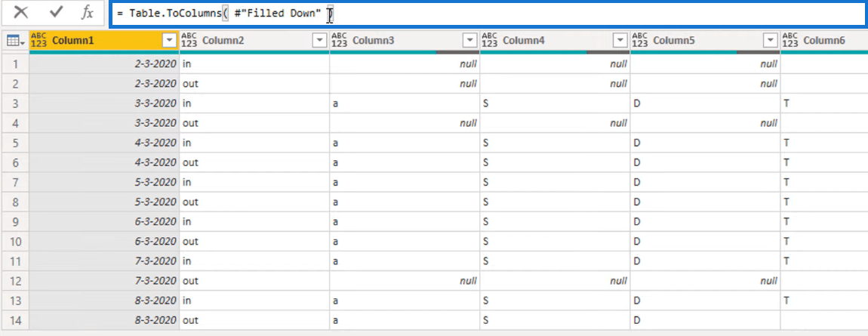Screen dimensions: 868x336
Task: Change Column1 data type icon
Action: [x=38, y=40]
